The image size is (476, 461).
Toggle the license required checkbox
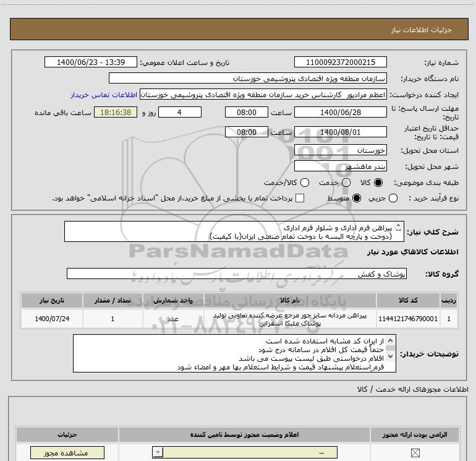(x=415, y=453)
